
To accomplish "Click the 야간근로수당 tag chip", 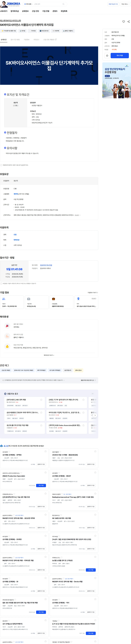I will coord(44,31).
